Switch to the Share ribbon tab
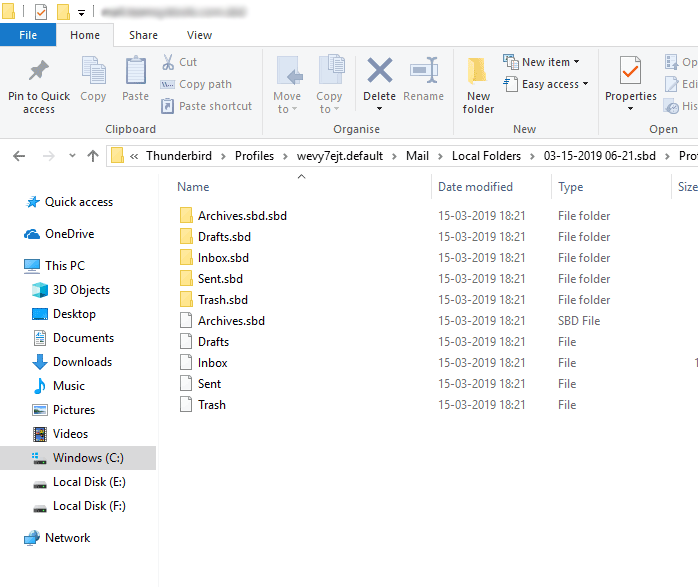The image size is (698, 587). (143, 35)
